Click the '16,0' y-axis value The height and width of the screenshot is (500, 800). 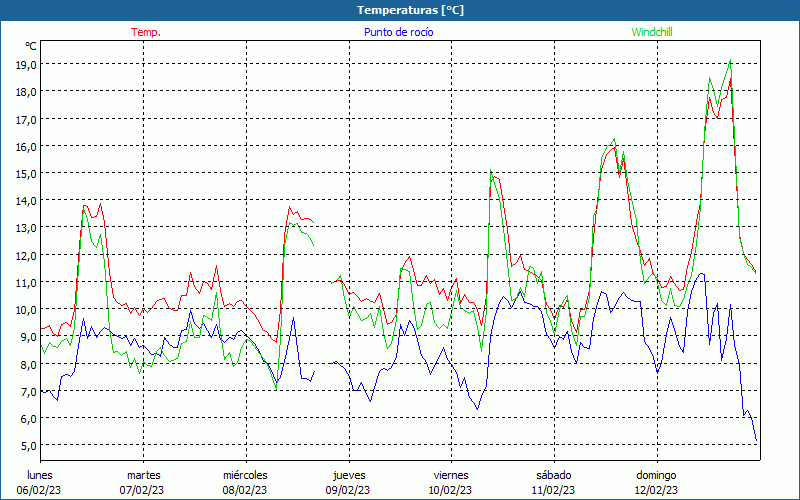coord(27,146)
